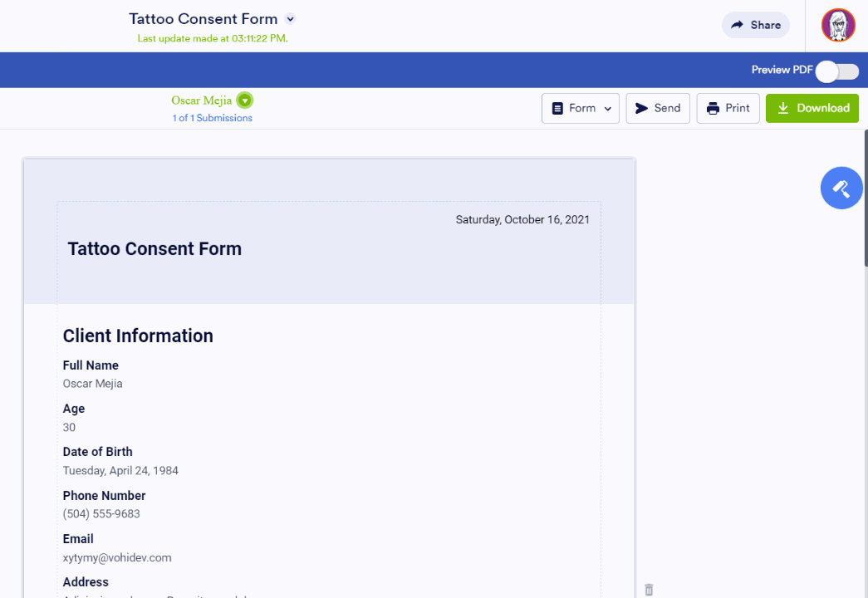Click the 1 of 1 Submissions link

pos(212,118)
